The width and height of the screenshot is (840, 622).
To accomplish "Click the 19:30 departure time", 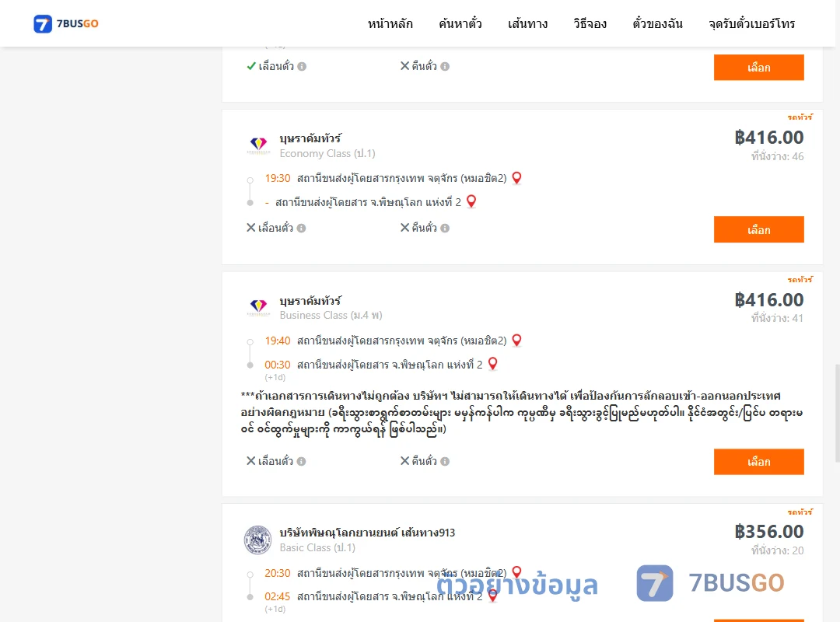I will pyautogui.click(x=278, y=178).
